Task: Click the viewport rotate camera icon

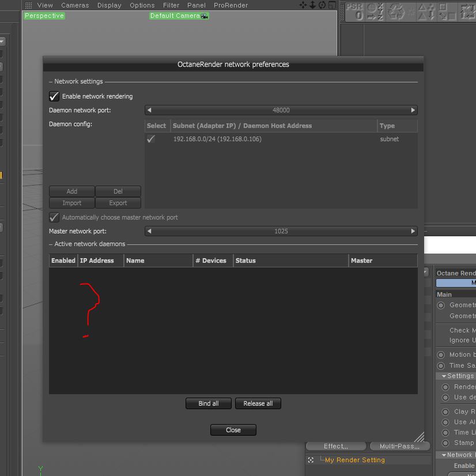Action: point(322,5)
